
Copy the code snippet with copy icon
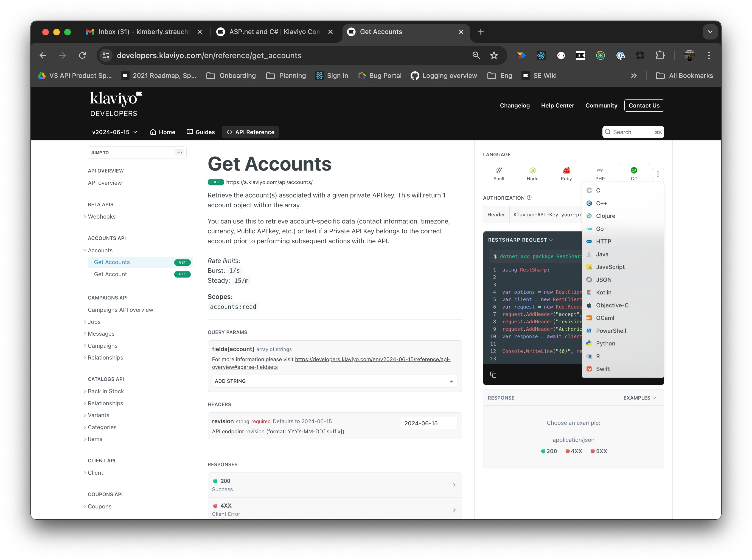click(x=493, y=374)
